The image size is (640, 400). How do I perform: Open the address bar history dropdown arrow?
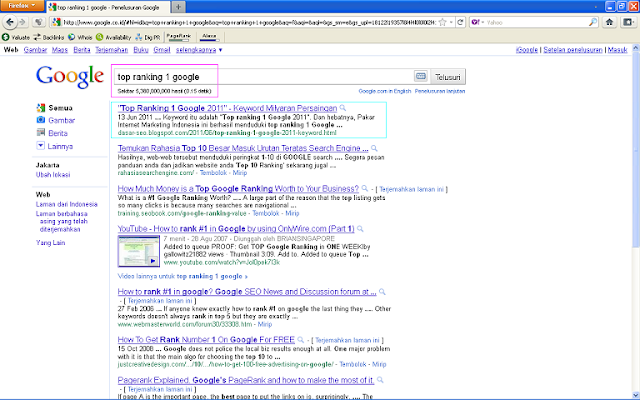coord(451,22)
